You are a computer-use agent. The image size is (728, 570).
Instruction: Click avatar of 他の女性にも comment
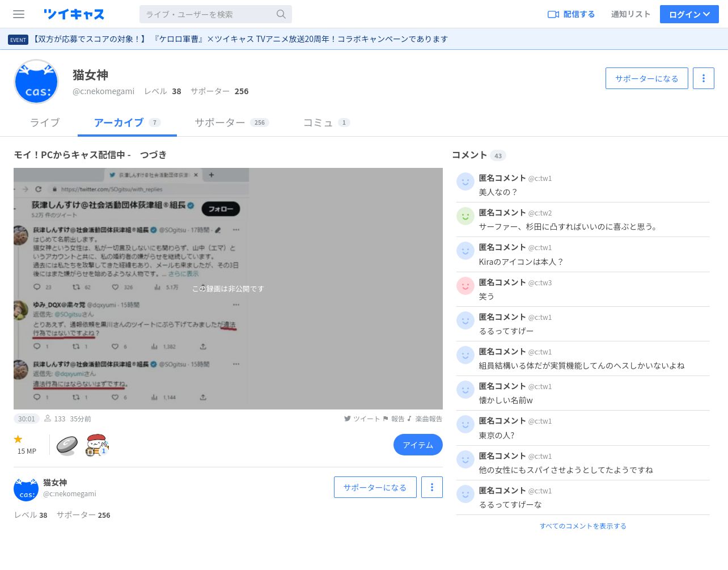pos(465,459)
